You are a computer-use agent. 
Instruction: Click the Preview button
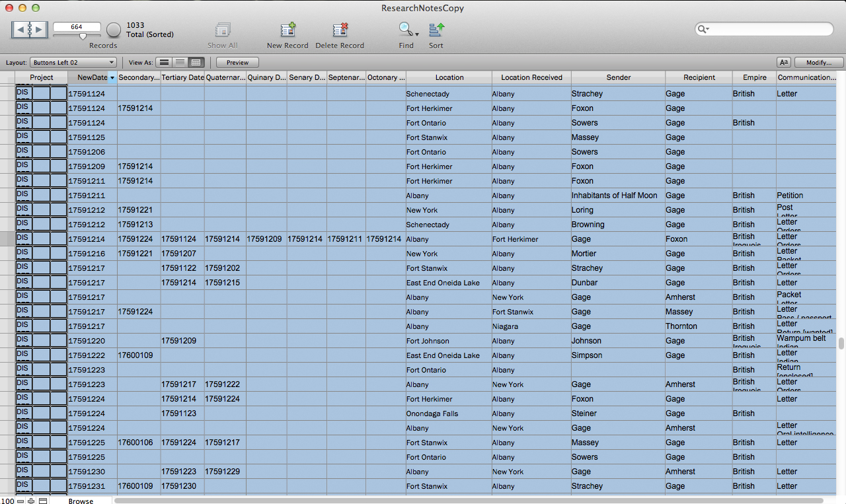237,63
